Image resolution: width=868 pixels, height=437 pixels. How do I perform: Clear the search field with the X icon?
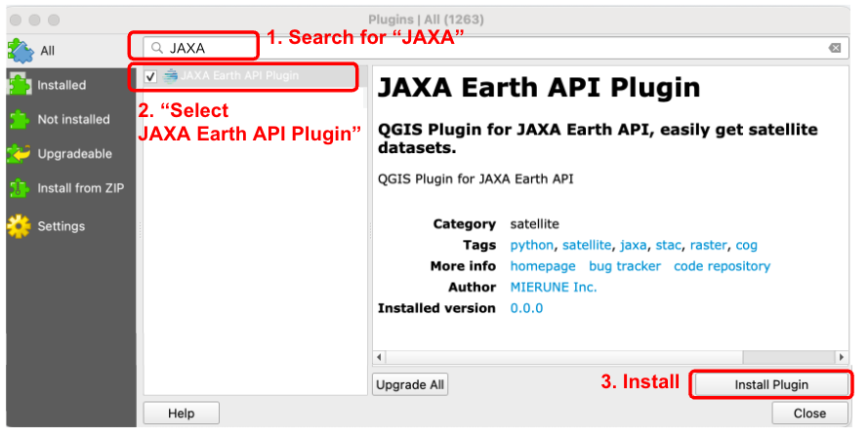834,48
